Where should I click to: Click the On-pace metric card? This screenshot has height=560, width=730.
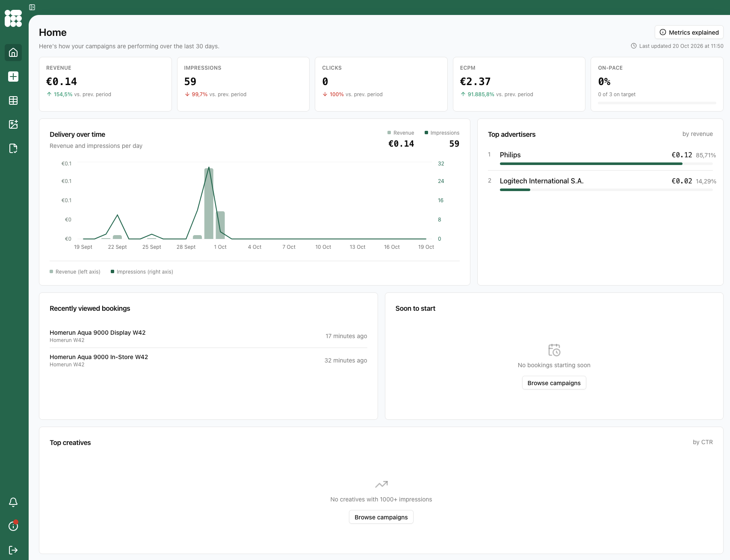tap(657, 84)
